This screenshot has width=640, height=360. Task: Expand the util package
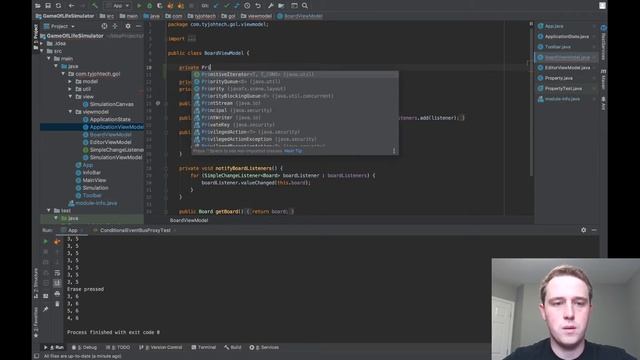tap(70, 89)
